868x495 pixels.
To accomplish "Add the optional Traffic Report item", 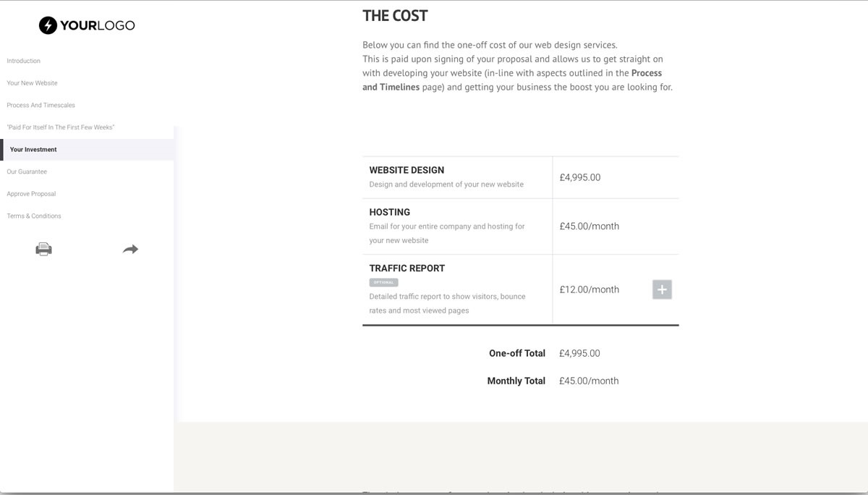I will coord(662,289).
